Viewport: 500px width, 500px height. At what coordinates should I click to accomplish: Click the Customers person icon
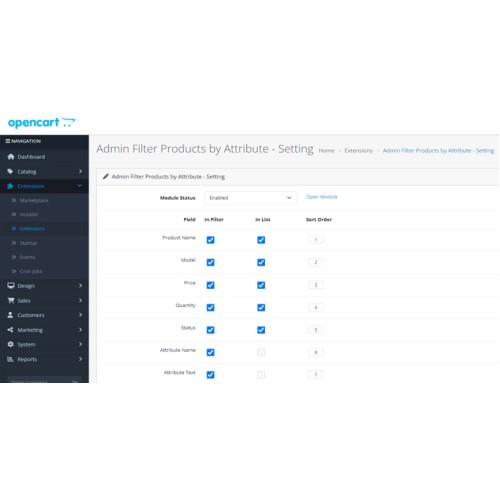(x=10, y=315)
